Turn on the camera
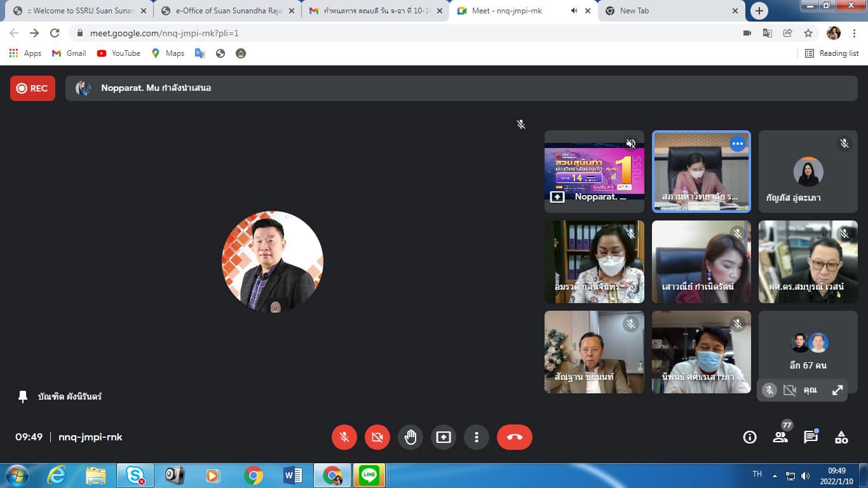 pyautogui.click(x=377, y=437)
